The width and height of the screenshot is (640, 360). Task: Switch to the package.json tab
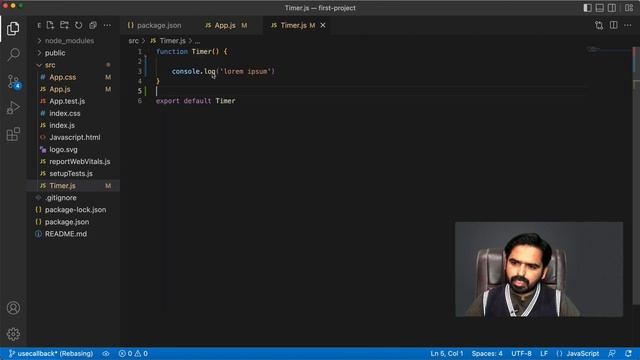coord(155,25)
